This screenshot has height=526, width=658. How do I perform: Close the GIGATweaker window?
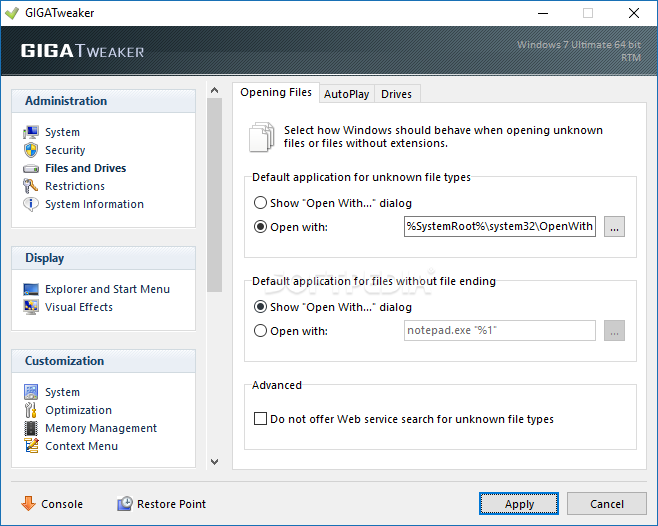[634, 13]
